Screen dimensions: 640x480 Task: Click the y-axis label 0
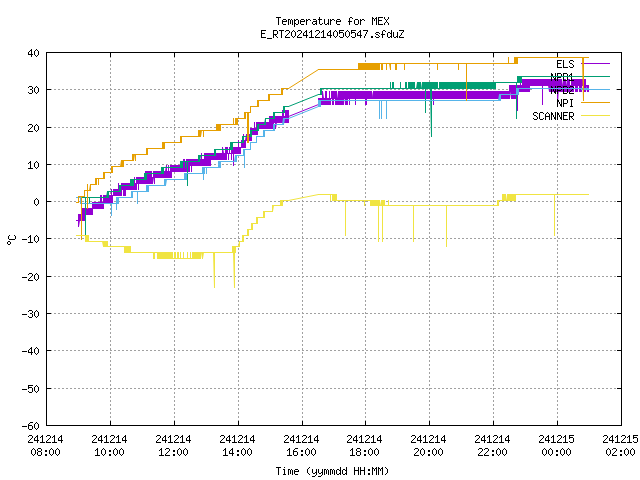(x=37, y=202)
